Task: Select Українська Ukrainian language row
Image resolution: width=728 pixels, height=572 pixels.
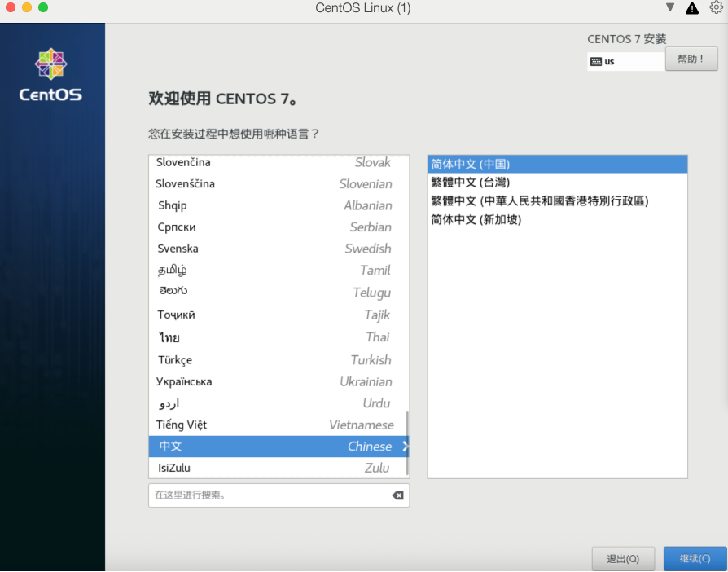Action: (278, 381)
